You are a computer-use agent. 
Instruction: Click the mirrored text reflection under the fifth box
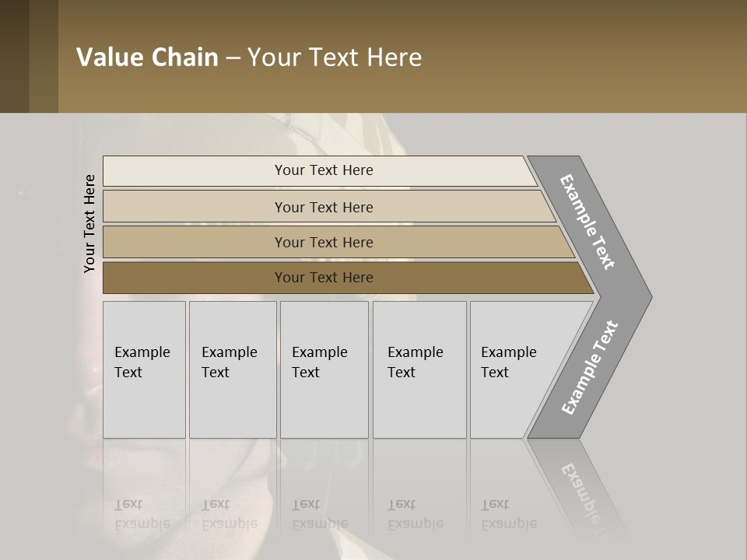pyautogui.click(x=509, y=514)
